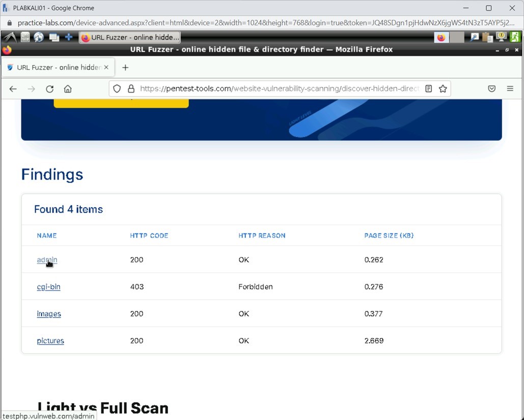Open the clipboard manager in the system tray
The width and height of the screenshot is (524, 420).
point(487,37)
